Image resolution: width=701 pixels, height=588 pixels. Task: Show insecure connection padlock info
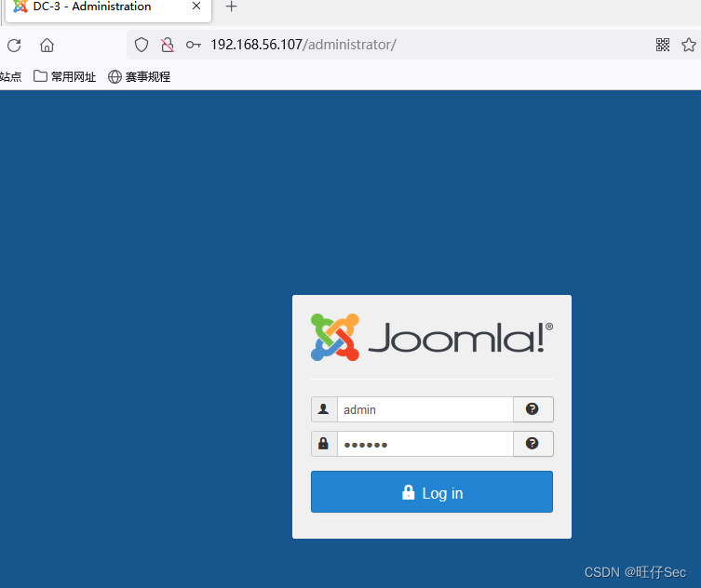pyautogui.click(x=168, y=45)
